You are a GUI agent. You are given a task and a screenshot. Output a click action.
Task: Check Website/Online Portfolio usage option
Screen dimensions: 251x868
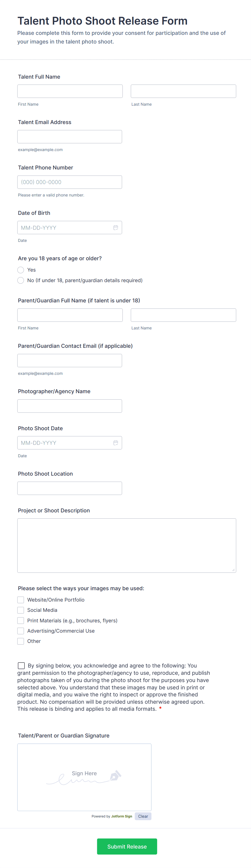coord(21,600)
